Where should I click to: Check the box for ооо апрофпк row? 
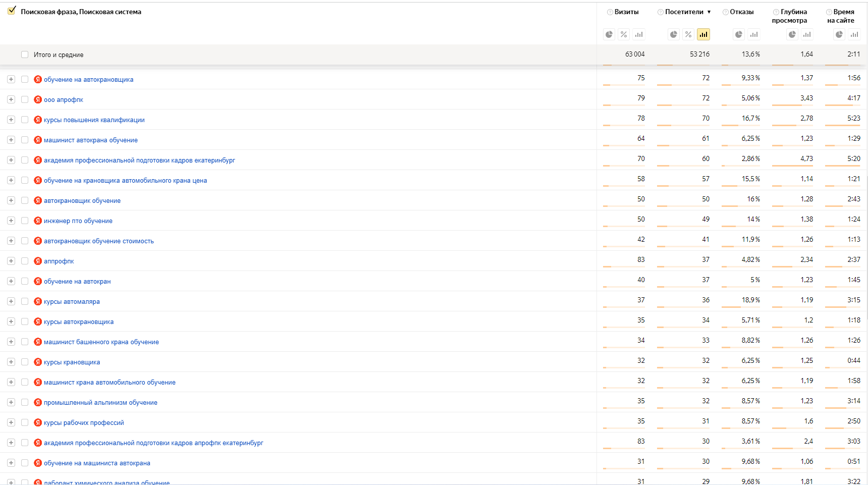pos(25,99)
